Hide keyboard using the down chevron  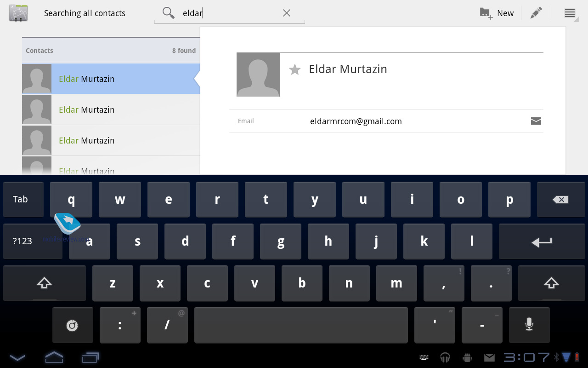pyautogui.click(x=17, y=357)
